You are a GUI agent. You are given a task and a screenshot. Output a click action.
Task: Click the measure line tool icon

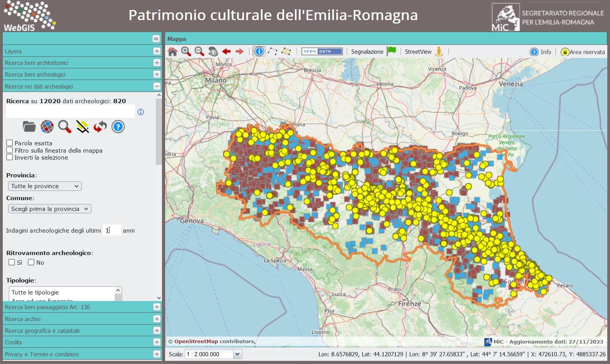(x=273, y=51)
